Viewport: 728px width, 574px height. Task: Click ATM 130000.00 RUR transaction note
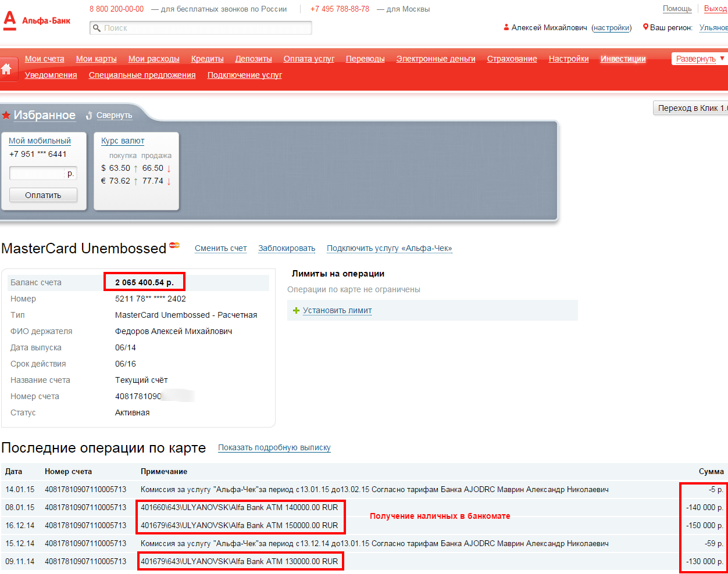tap(239, 561)
